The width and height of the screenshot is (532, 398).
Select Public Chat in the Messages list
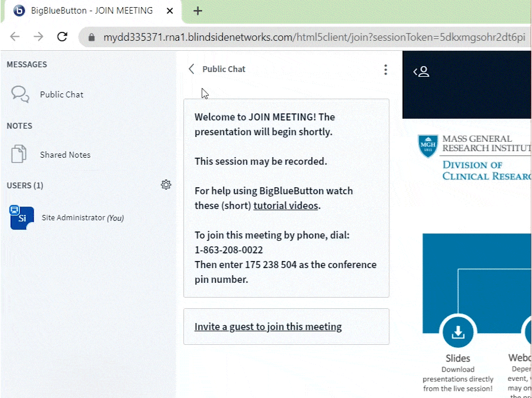pyautogui.click(x=61, y=94)
